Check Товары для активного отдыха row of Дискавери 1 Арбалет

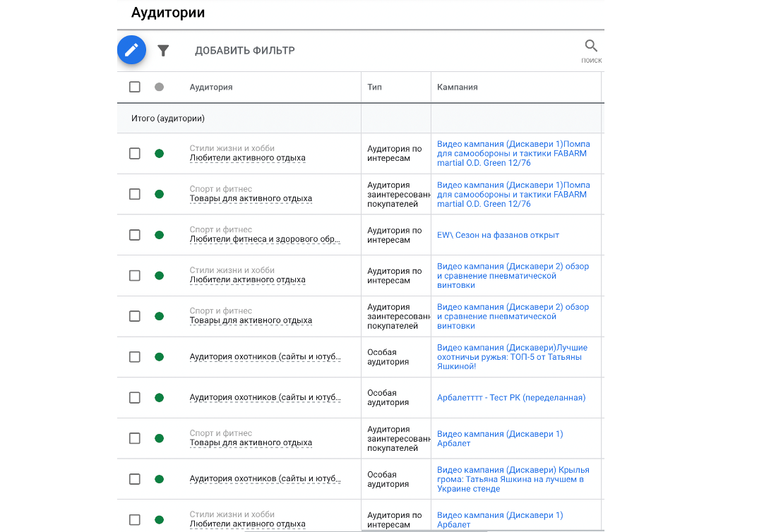pos(135,438)
